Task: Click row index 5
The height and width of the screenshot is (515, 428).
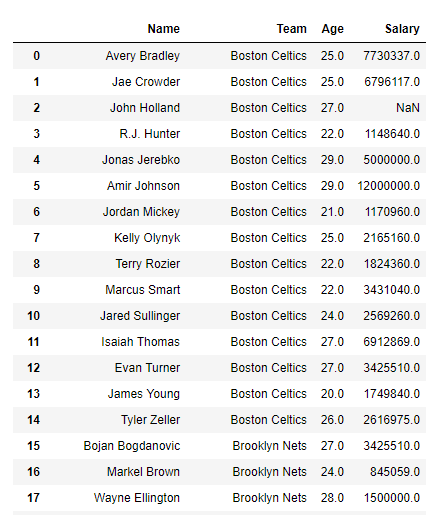Action: click(36, 186)
